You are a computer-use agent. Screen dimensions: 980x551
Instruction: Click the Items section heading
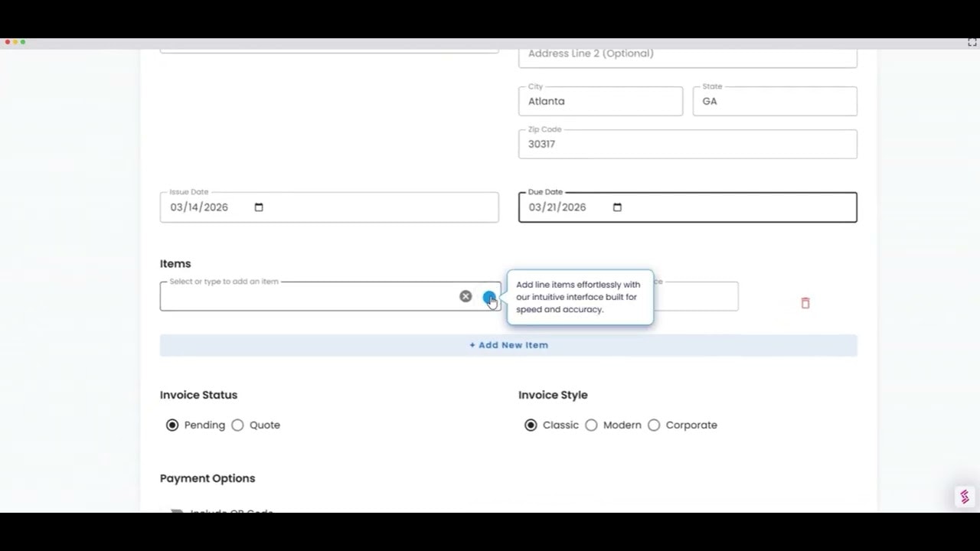click(175, 263)
